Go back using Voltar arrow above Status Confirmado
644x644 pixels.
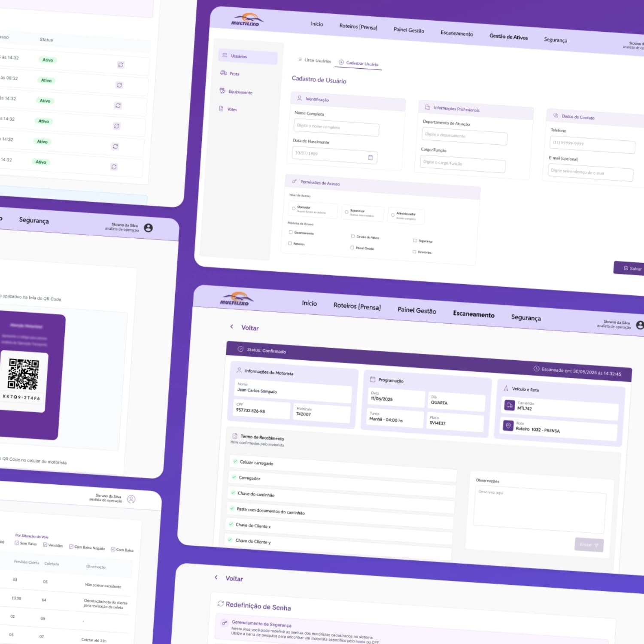[232, 327]
